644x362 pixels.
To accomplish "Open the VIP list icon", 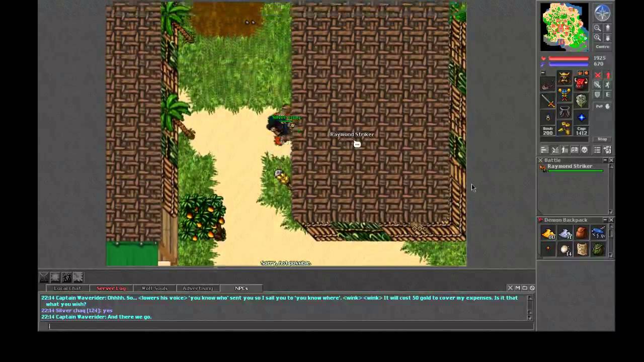I will (565, 149).
